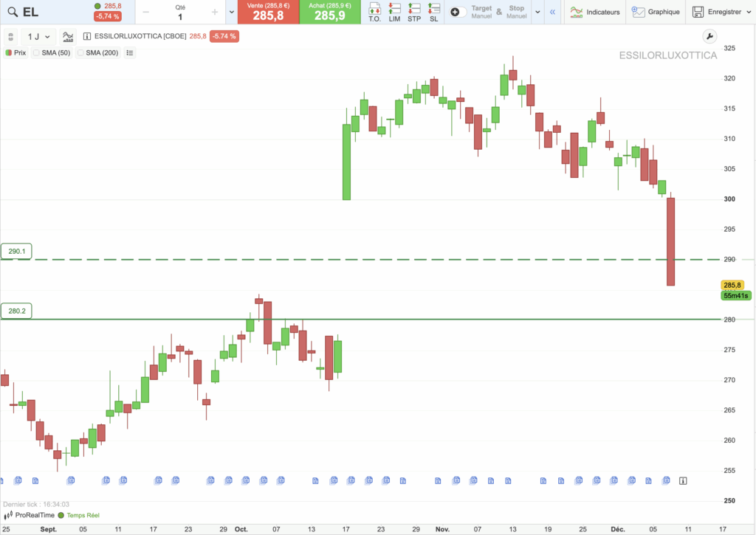Enable the SMA (50) checkbox
Image resolution: width=756 pixels, height=535 pixels.
point(37,53)
